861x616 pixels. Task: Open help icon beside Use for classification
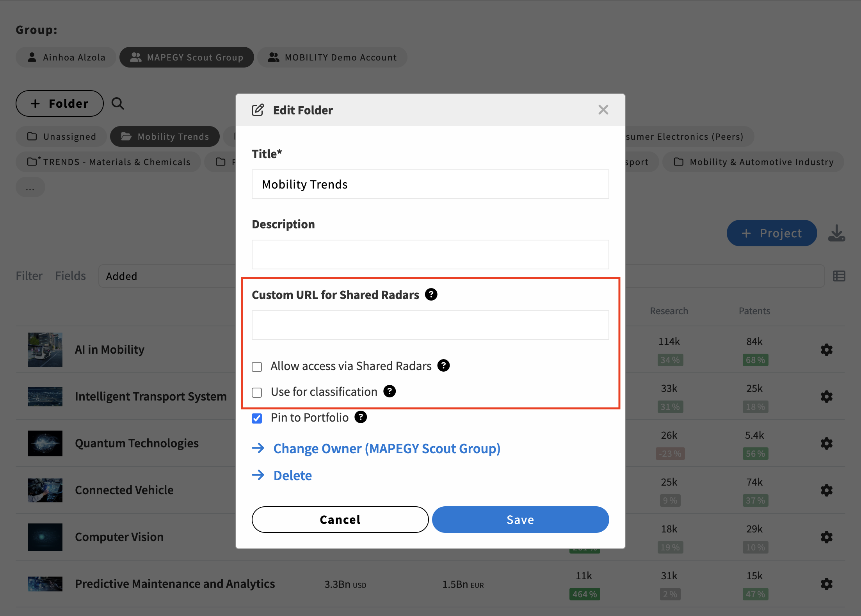(x=390, y=391)
